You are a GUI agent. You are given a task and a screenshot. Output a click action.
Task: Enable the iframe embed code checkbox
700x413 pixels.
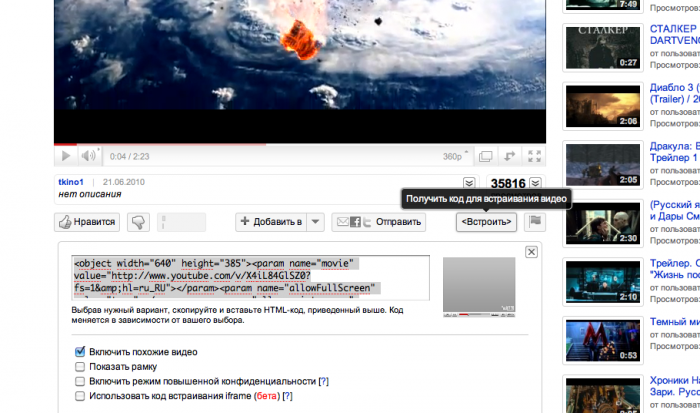80,396
